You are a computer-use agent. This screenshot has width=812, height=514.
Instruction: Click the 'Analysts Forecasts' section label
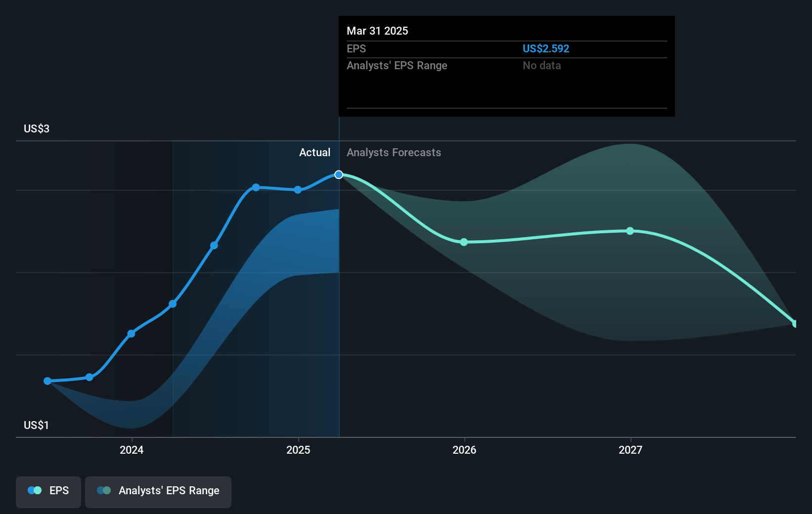click(x=394, y=152)
